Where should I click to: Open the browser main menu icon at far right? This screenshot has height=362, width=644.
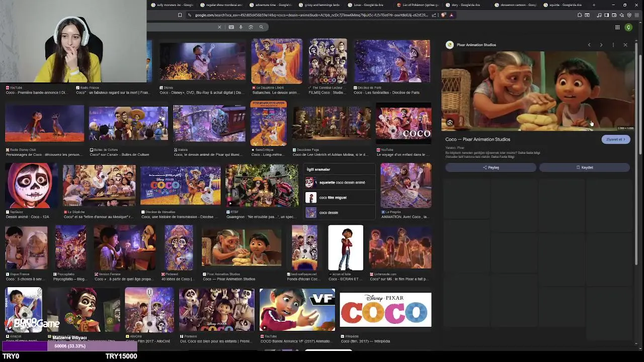tap(637, 15)
